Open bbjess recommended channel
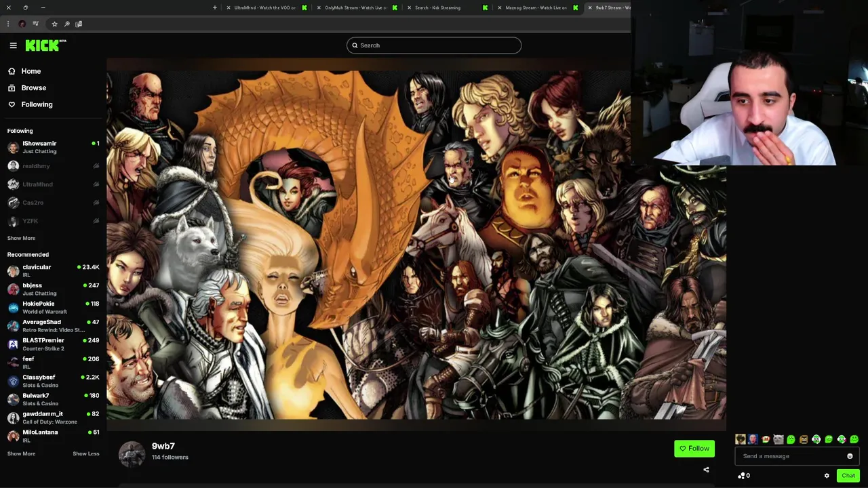868x488 pixels. click(53, 289)
